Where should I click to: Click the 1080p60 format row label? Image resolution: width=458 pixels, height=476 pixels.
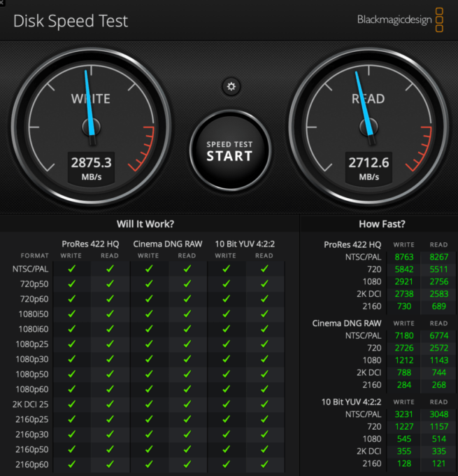pos(32,389)
